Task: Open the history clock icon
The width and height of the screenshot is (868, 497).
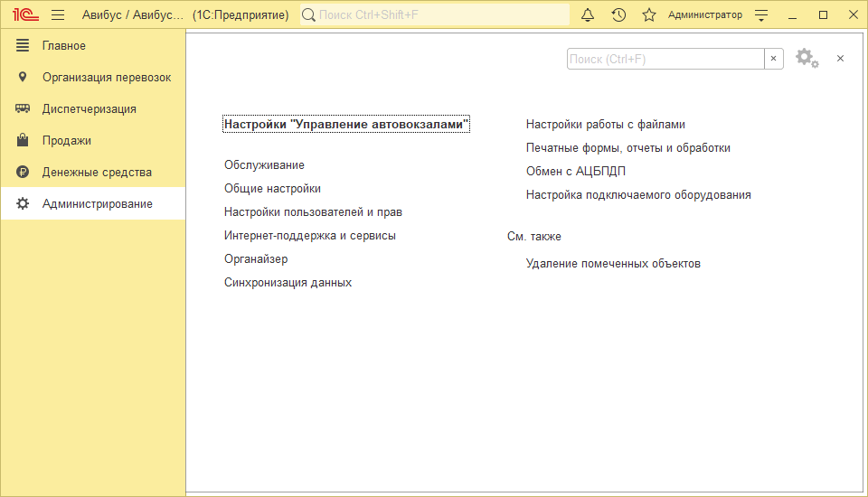Action: click(618, 15)
